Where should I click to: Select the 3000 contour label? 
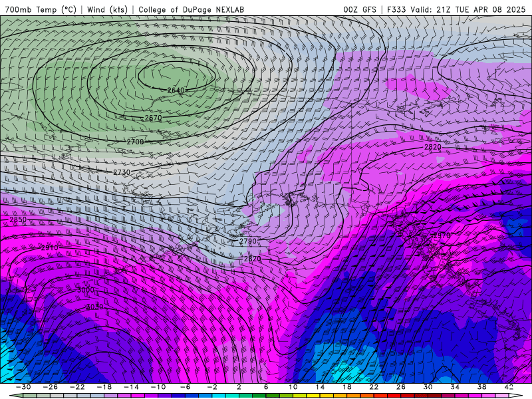coord(86,290)
